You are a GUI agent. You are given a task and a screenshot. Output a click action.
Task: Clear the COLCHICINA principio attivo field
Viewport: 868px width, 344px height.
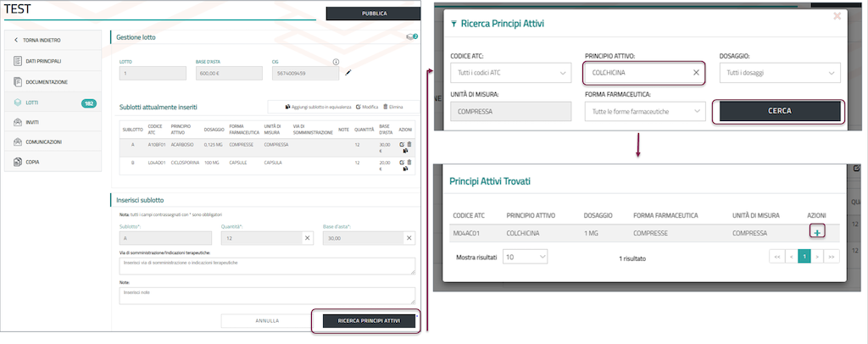[696, 73]
